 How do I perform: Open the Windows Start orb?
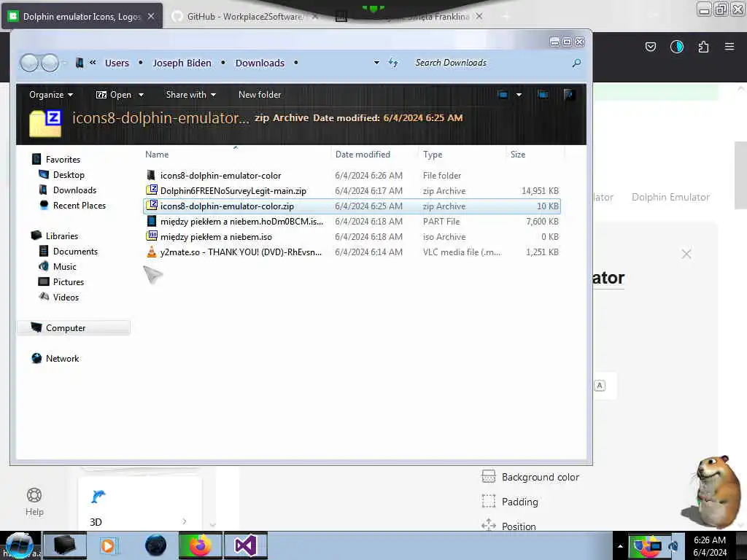(x=19, y=545)
